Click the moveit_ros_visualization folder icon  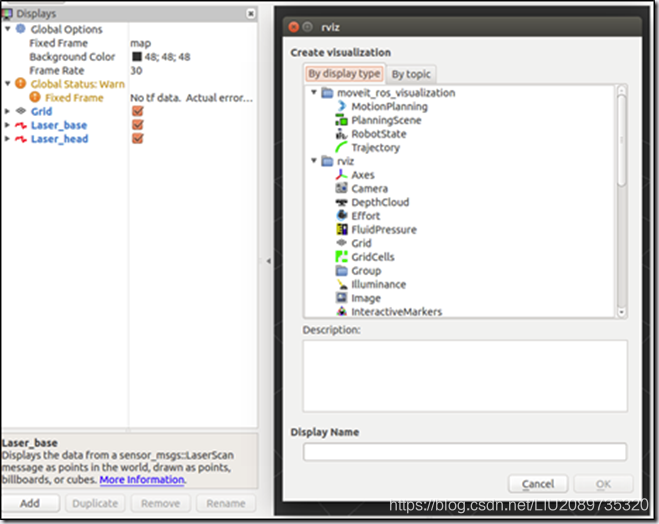pyautogui.click(x=327, y=92)
